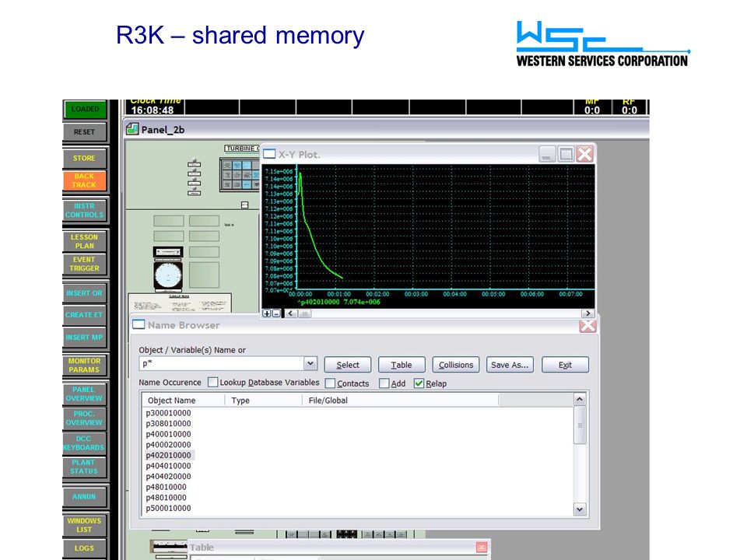Click the TURBINE label on Panel_2b
Viewport: 747px width, 560px height.
(x=243, y=148)
